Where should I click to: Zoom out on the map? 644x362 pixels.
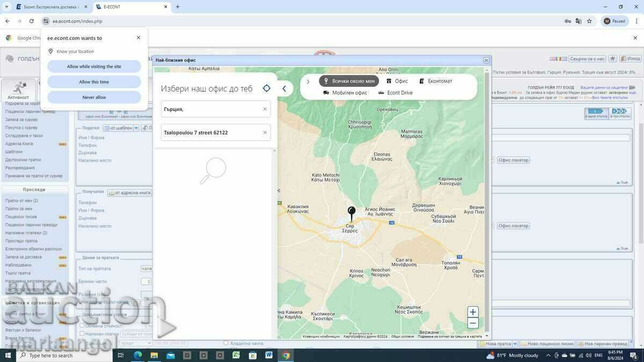(473, 323)
